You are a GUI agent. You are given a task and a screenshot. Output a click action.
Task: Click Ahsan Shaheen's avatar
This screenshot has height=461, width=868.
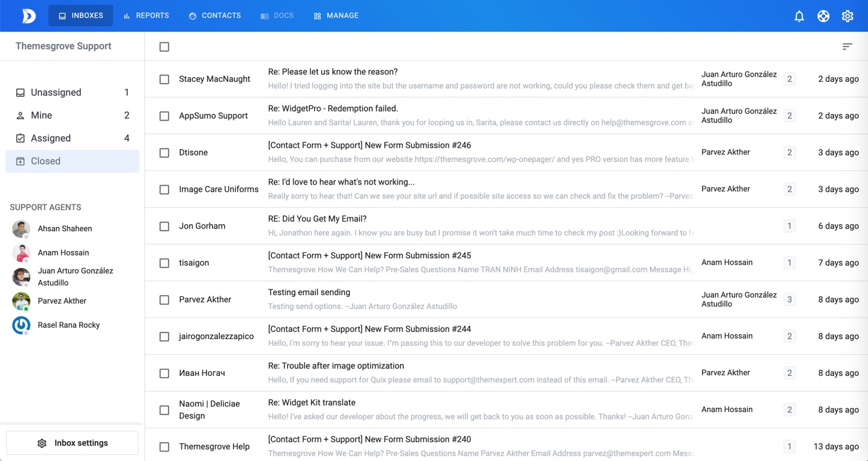(x=21, y=229)
